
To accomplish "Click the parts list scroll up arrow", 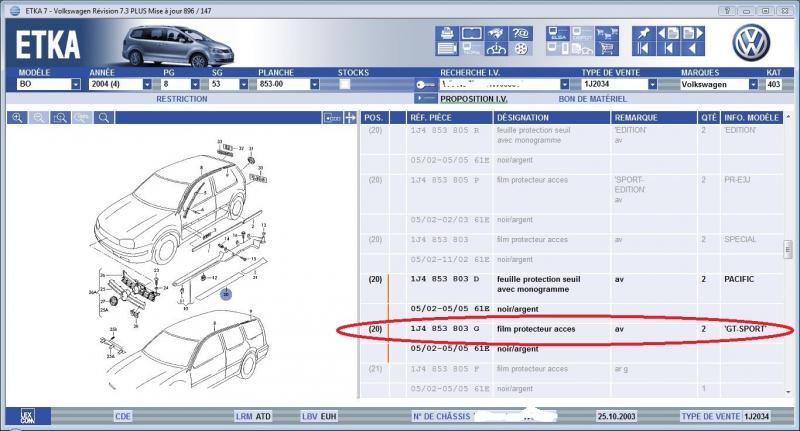I will coord(788,117).
